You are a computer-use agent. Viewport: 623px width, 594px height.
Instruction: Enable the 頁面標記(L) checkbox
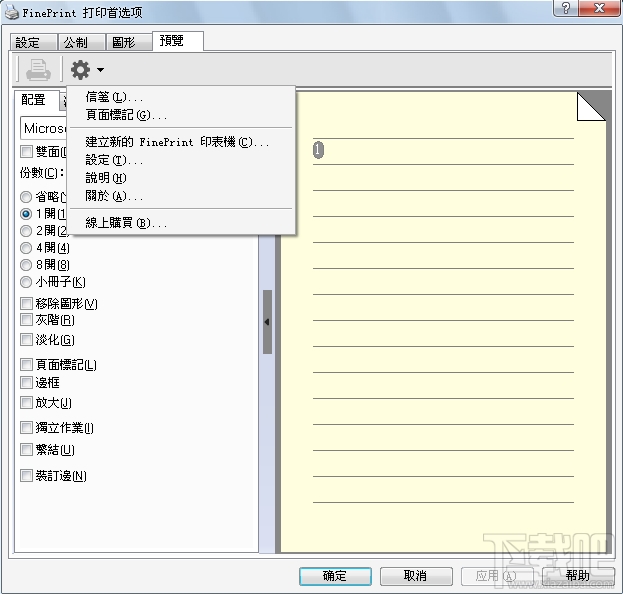(x=26, y=364)
